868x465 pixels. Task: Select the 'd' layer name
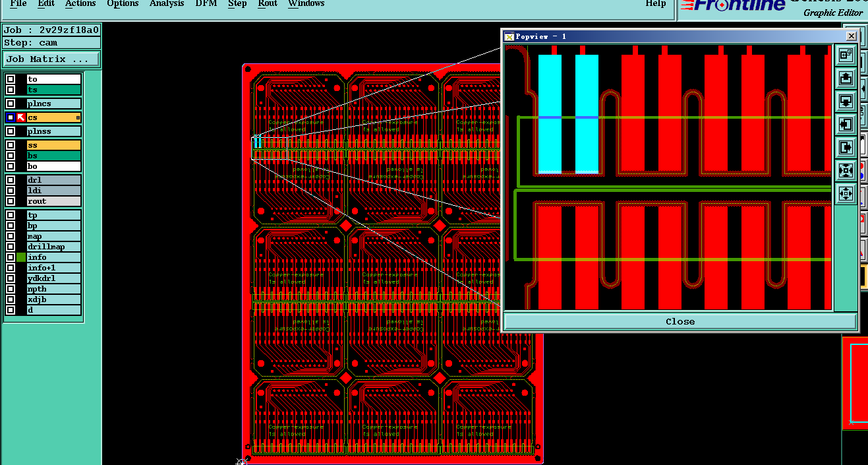pyautogui.click(x=53, y=310)
